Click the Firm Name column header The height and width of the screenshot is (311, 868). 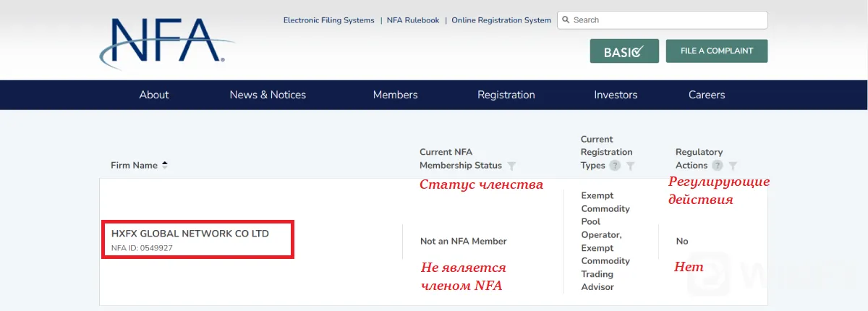tap(134, 165)
